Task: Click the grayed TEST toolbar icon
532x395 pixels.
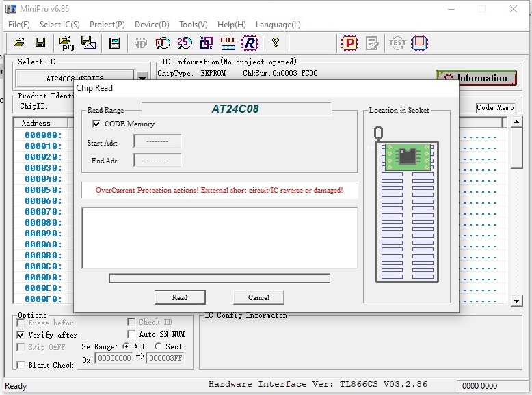Action: [x=397, y=43]
